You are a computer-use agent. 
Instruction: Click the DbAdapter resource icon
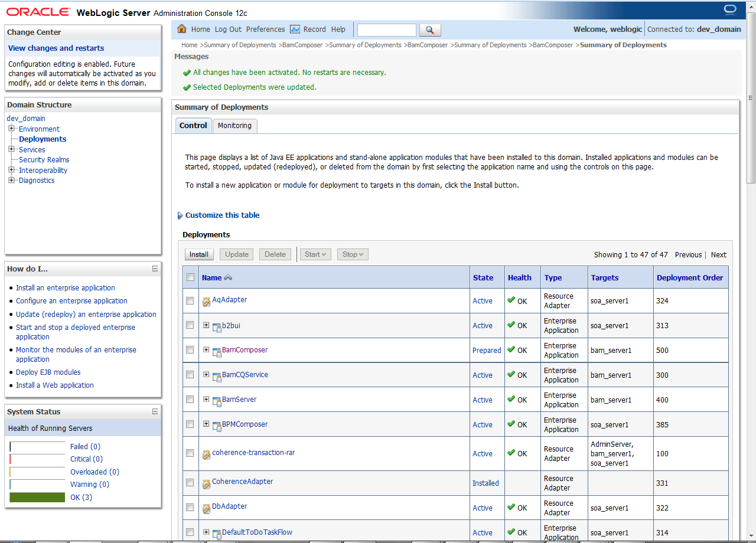207,509
